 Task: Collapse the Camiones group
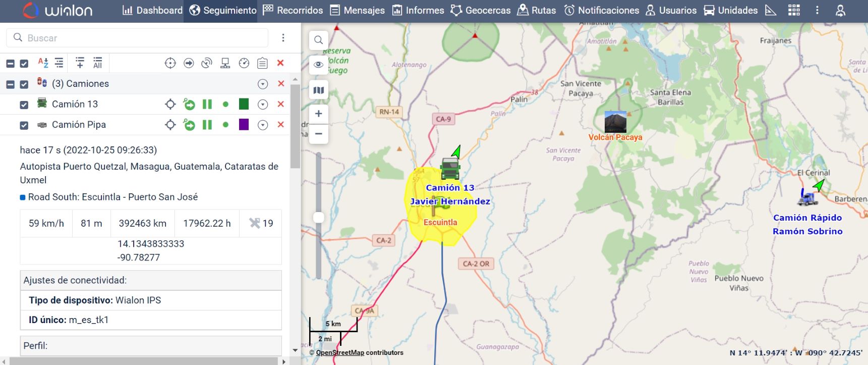coord(10,84)
